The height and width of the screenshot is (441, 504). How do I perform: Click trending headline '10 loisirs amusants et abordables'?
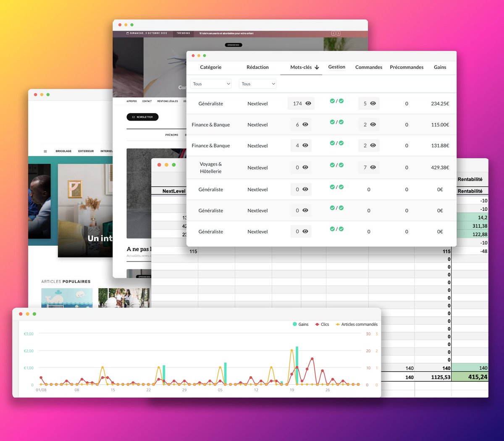226,33
